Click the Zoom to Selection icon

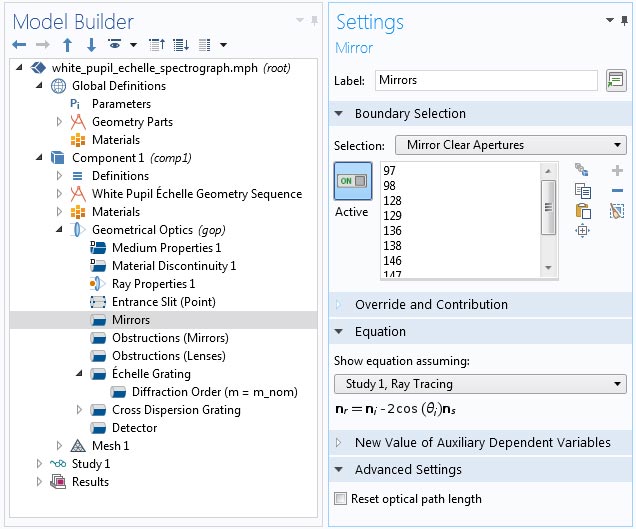coord(582,231)
